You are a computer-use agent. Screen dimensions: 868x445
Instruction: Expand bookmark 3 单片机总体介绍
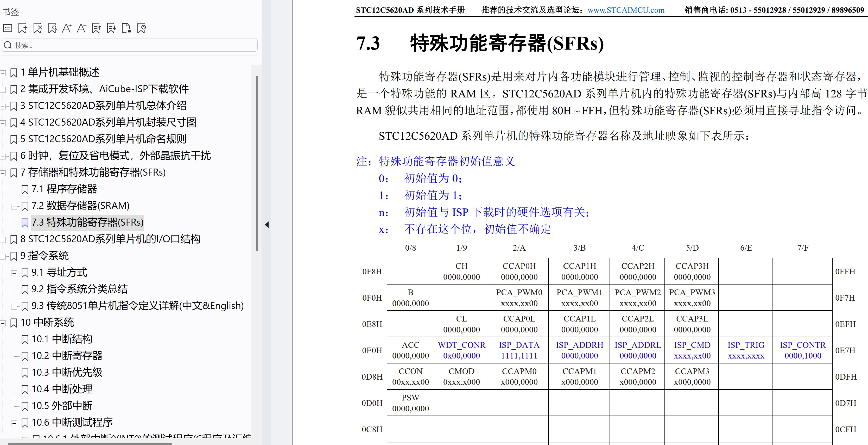(3, 106)
